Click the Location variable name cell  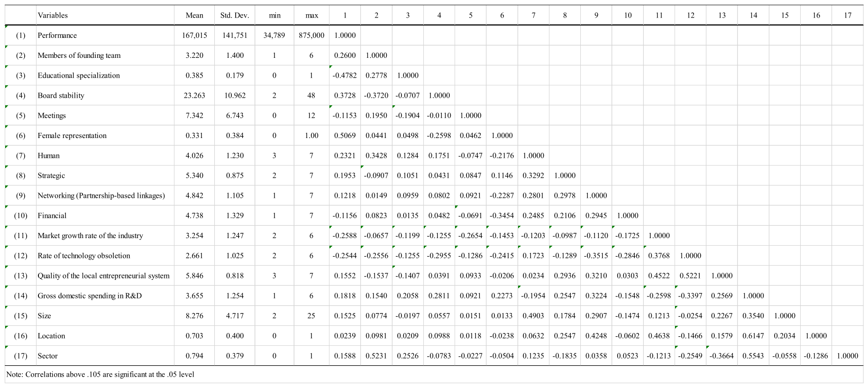pos(51,336)
